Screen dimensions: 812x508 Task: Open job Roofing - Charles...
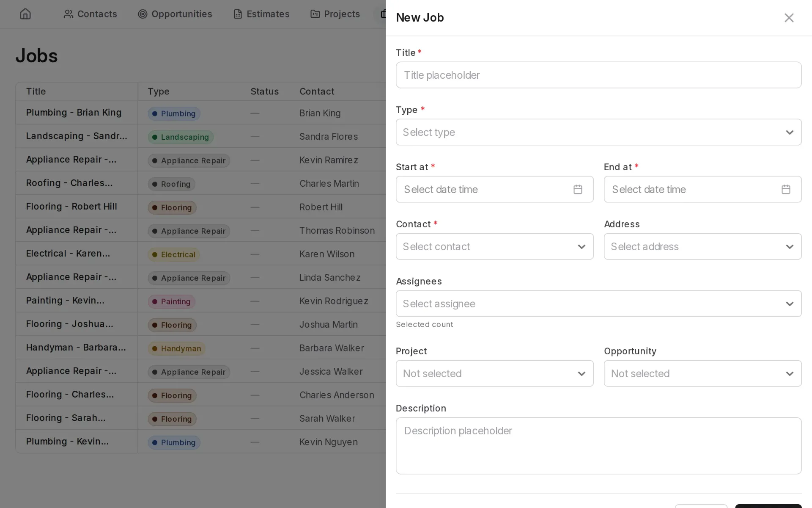click(x=69, y=183)
